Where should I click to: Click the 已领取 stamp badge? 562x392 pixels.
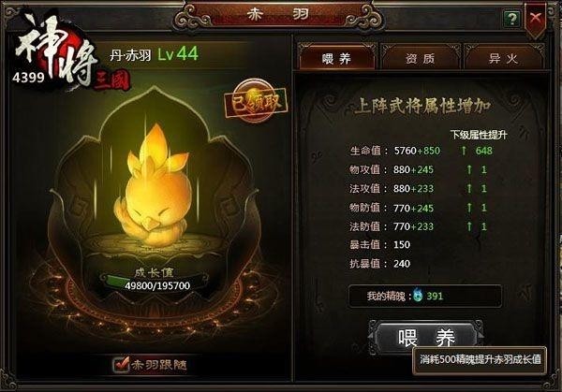(x=256, y=101)
